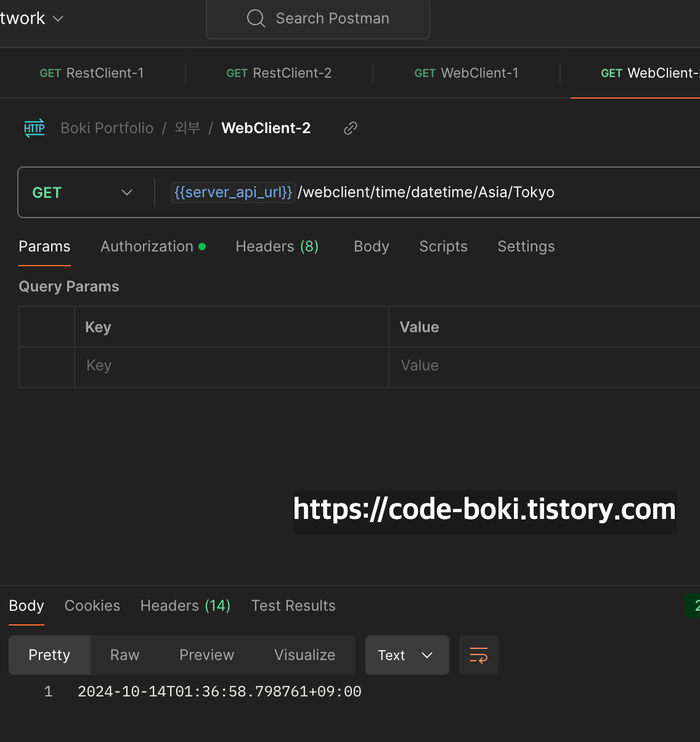The image size is (700, 742).
Task: Click the query param Key input cell
Action: 232,366
